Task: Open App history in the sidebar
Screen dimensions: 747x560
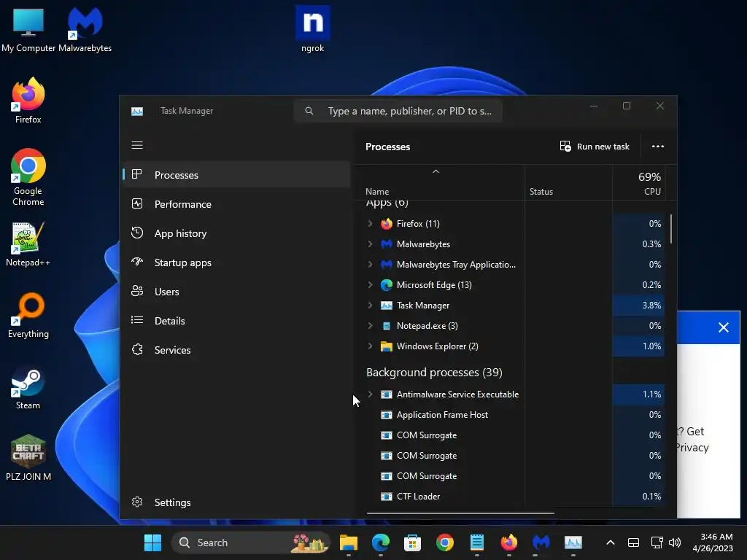Action: (237, 233)
